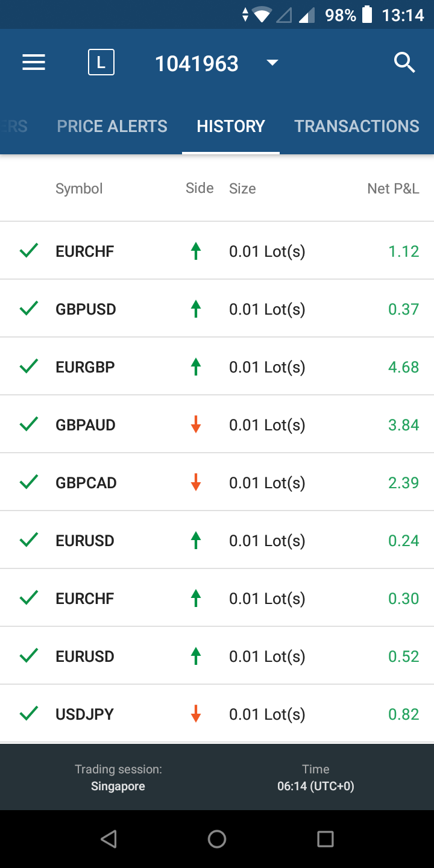Switch to the Price Alerts tab
434x868 pixels.
112,126
